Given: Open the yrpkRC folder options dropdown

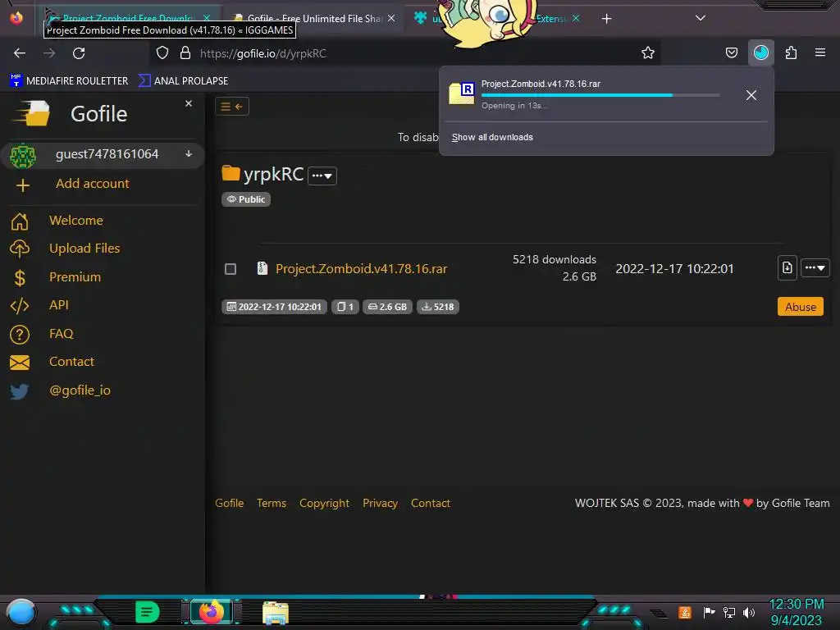Looking at the screenshot, I should point(322,176).
